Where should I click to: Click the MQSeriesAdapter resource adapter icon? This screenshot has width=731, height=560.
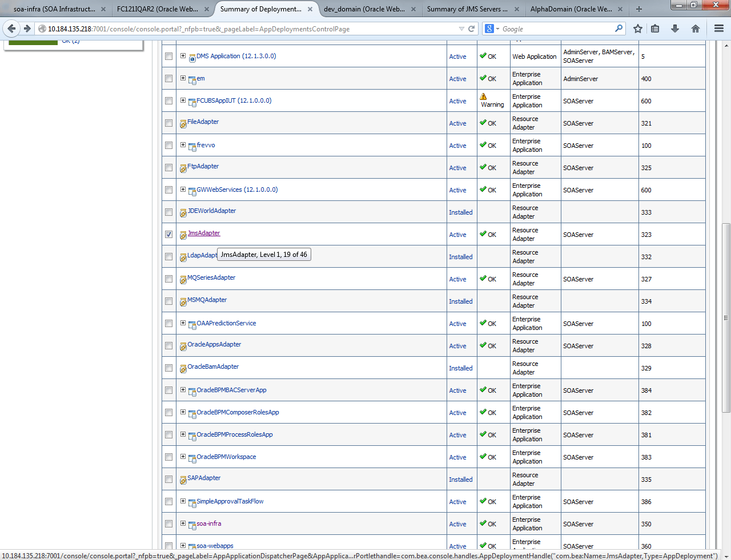point(183,280)
